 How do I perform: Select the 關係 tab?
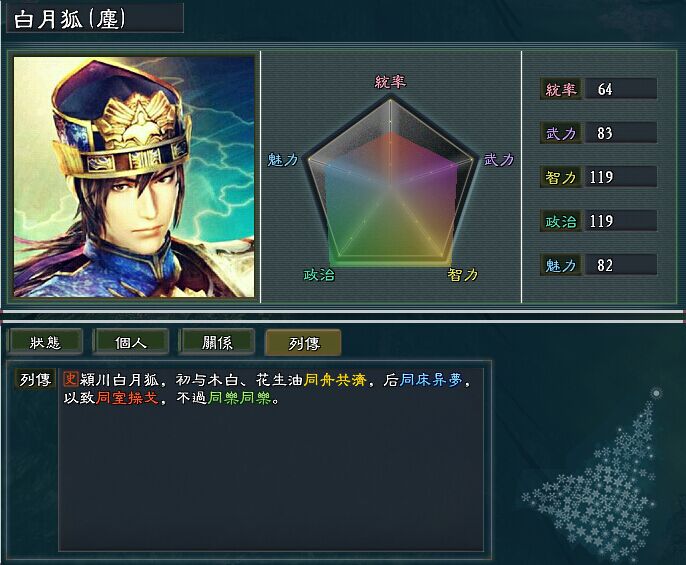pyautogui.click(x=217, y=342)
